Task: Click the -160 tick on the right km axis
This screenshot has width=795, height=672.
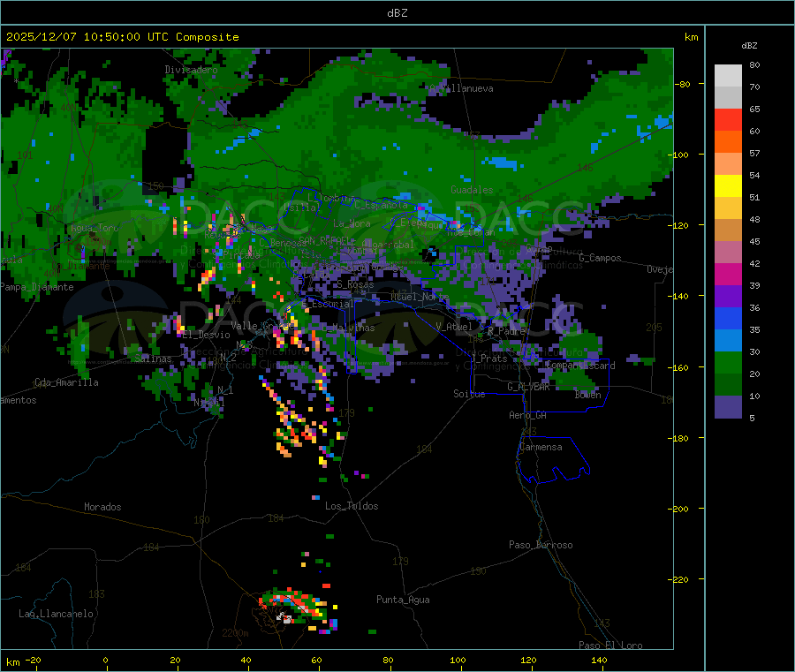Action: 678,367
